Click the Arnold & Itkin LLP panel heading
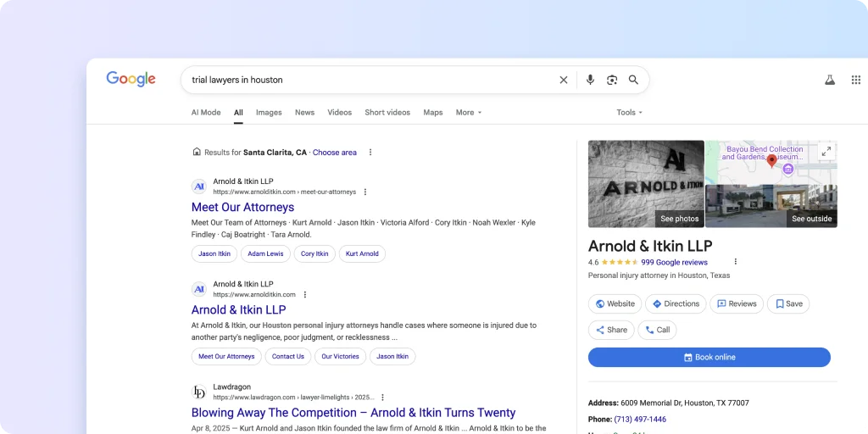868x434 pixels. 650,246
